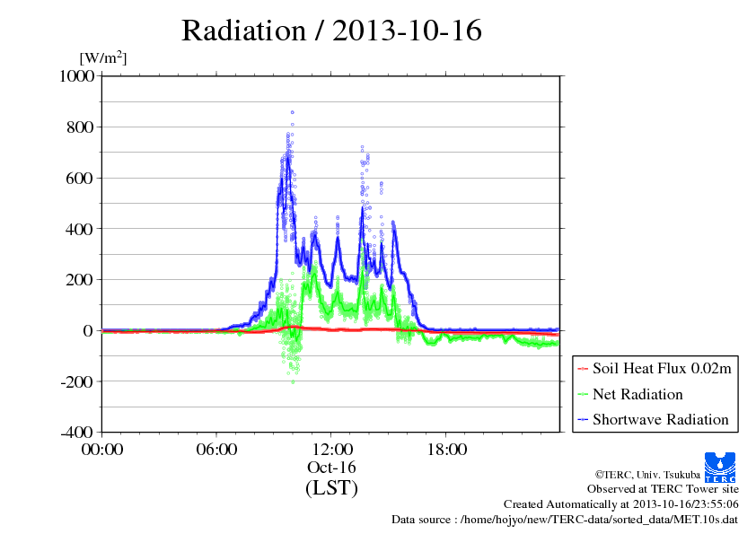Click the blue Shortwave Radiation legend marker
Image resolution: width=756 pixels, height=534 pixels.
pyautogui.click(x=583, y=420)
